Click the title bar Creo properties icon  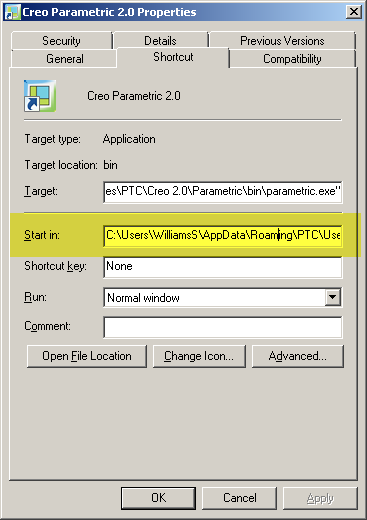click(13, 12)
